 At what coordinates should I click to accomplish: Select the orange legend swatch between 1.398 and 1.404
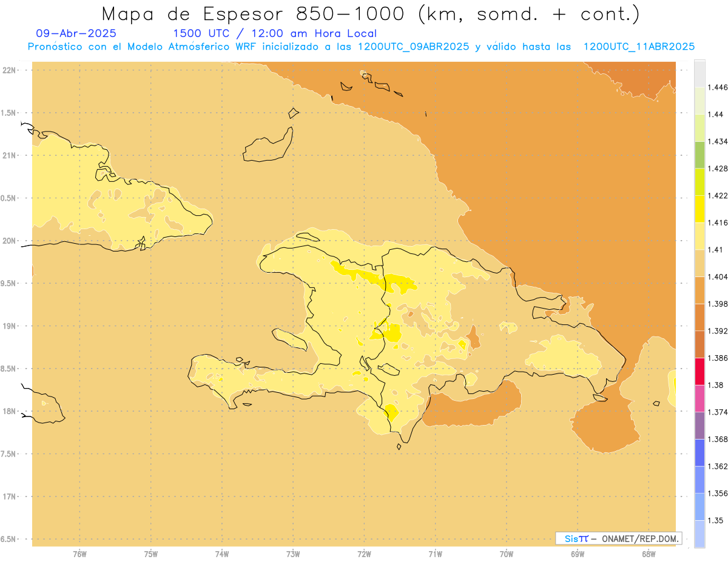[699, 290]
